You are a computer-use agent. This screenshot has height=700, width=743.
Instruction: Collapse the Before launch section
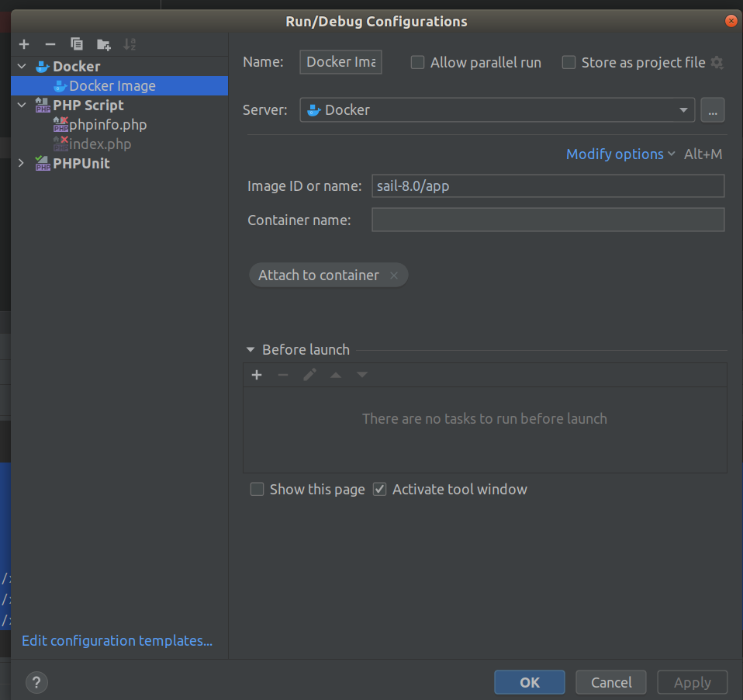(251, 350)
